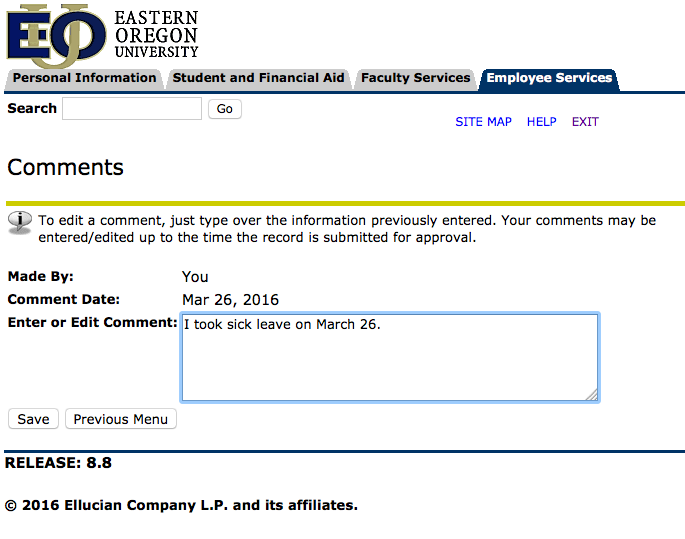Grab the comment box resize handle
Screen dimensions: 685x539
(x=592, y=394)
